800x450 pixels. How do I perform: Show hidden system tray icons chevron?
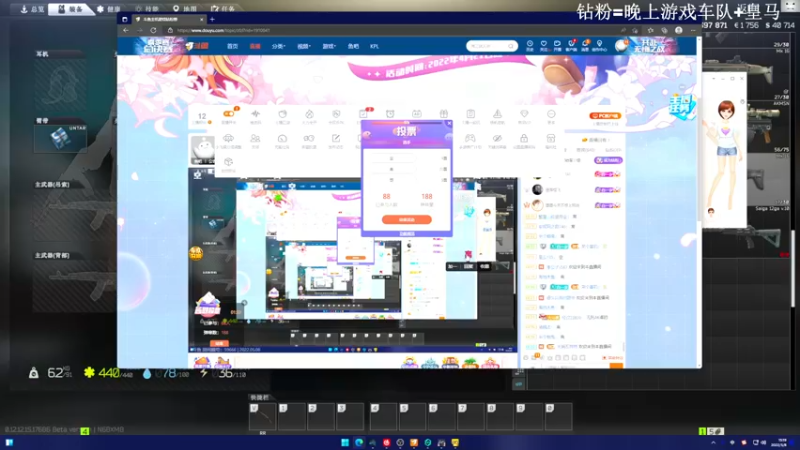coord(713,442)
